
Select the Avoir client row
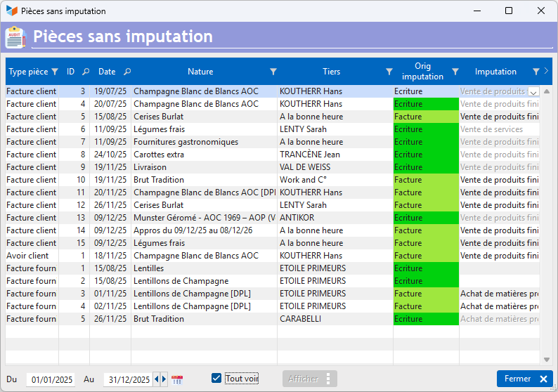(x=32, y=256)
